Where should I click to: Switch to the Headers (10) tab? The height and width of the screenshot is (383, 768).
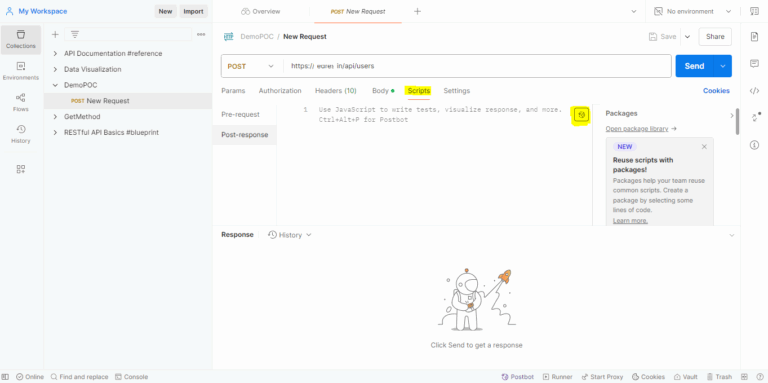[x=336, y=91]
